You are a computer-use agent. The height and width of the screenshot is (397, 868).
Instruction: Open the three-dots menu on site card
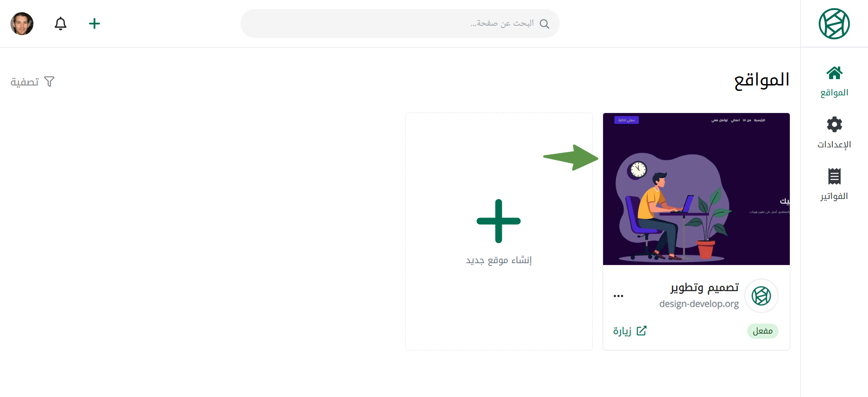618,296
